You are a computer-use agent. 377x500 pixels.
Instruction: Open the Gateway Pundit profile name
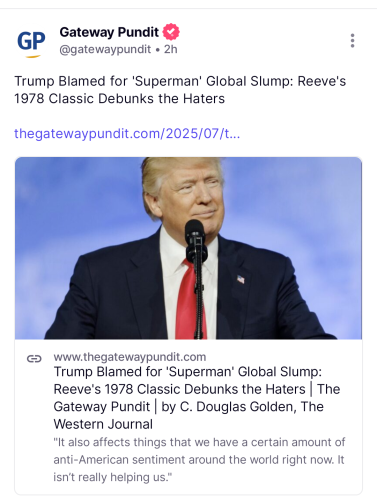[109, 32]
